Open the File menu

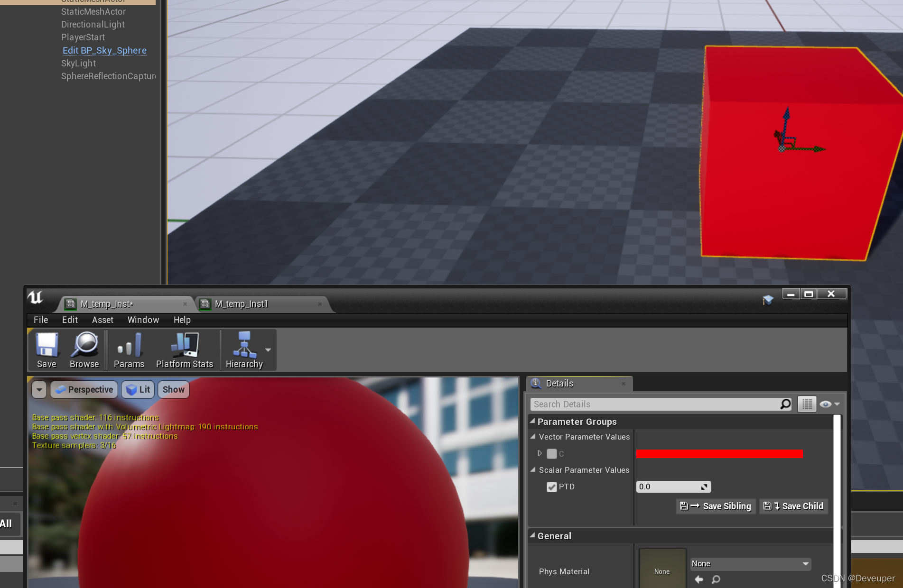[x=41, y=320]
